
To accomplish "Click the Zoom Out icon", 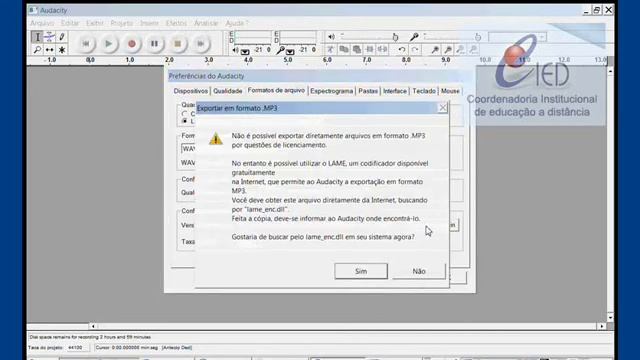I will click(448, 49).
